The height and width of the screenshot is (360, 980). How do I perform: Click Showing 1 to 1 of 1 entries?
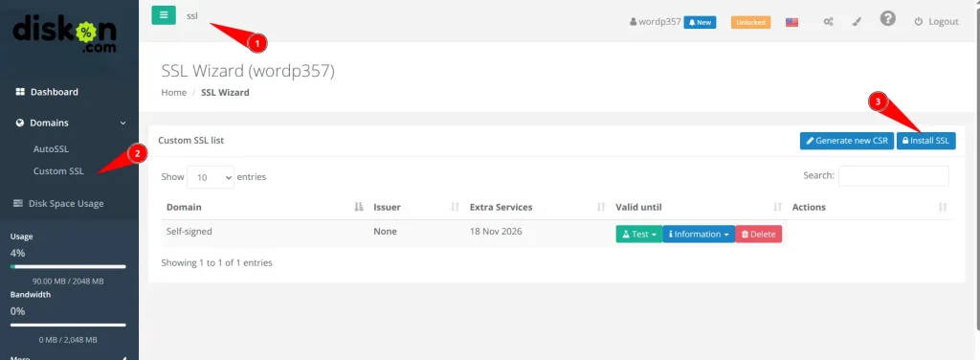[x=217, y=262]
